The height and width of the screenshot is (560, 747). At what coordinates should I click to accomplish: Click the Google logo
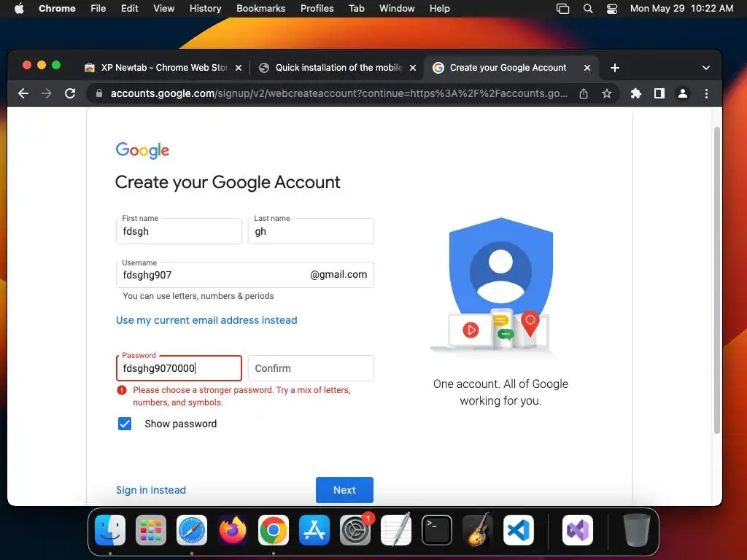click(x=142, y=150)
